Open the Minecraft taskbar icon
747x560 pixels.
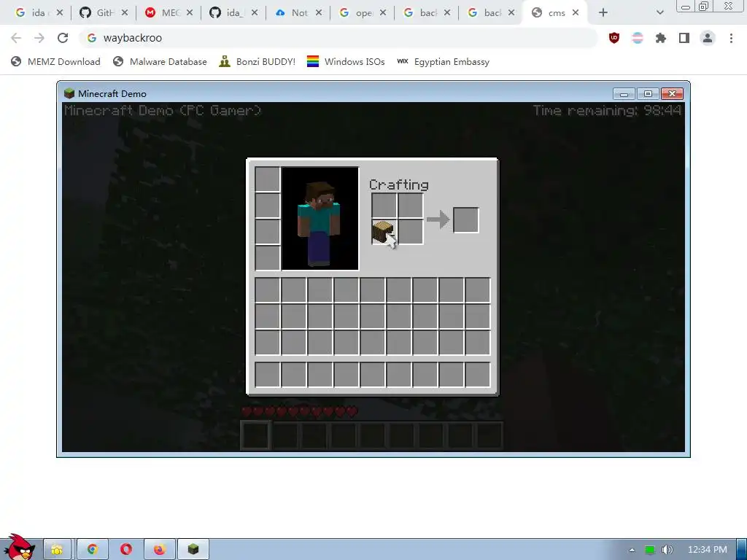coord(193,550)
